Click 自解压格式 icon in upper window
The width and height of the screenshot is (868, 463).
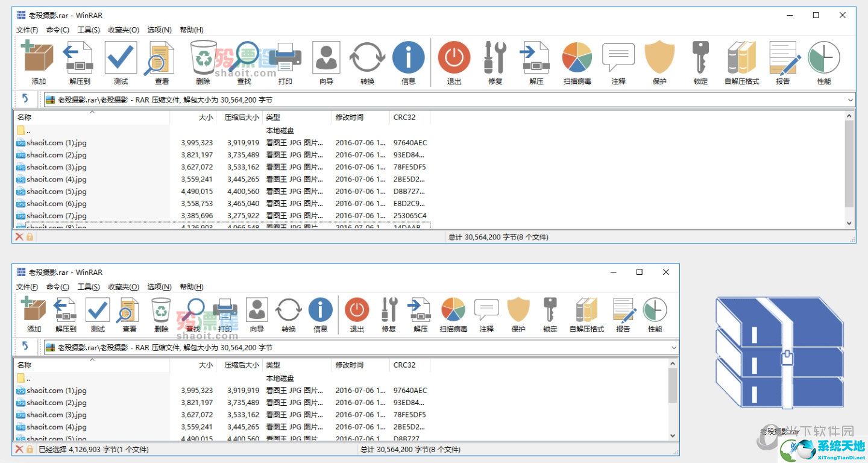coord(741,57)
